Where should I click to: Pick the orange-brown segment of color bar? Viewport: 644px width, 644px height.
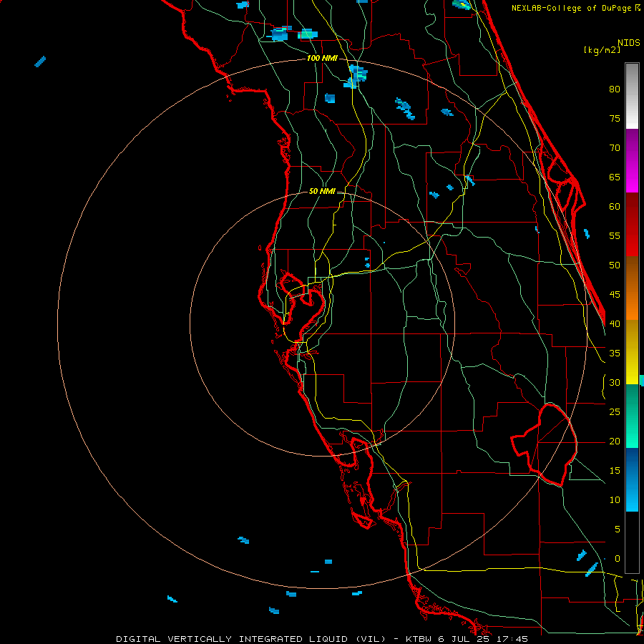(632, 288)
